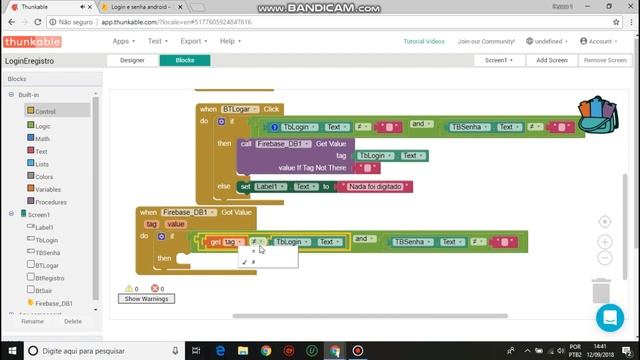Image resolution: width=640 pixels, height=360 pixels.
Task: Open the Screen1 selector dropdown
Action: point(498,60)
